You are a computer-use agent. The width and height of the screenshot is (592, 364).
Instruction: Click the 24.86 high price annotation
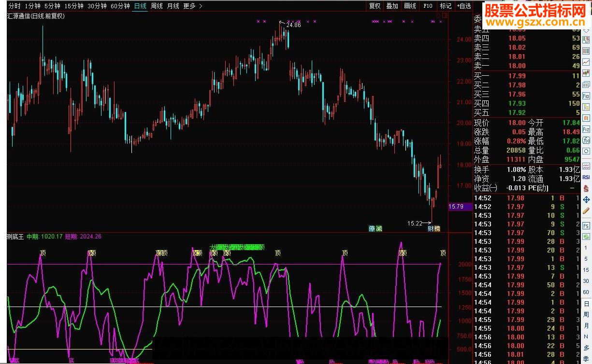tap(293, 25)
